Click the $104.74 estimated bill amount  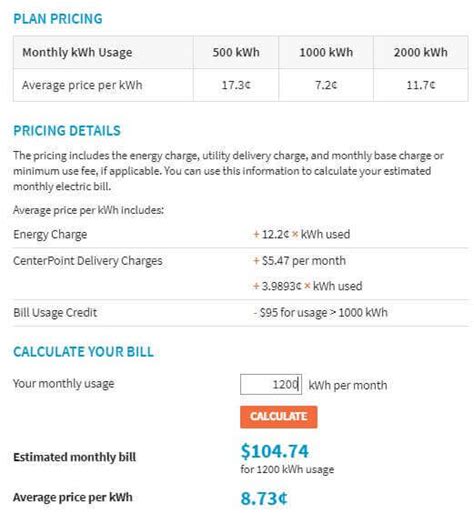click(x=275, y=451)
